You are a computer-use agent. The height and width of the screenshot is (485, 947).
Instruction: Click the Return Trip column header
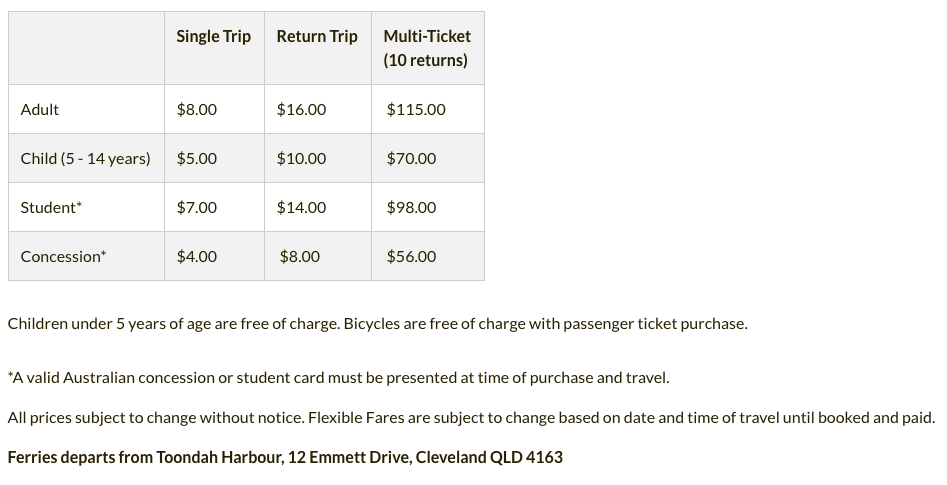pyautogui.click(x=317, y=37)
